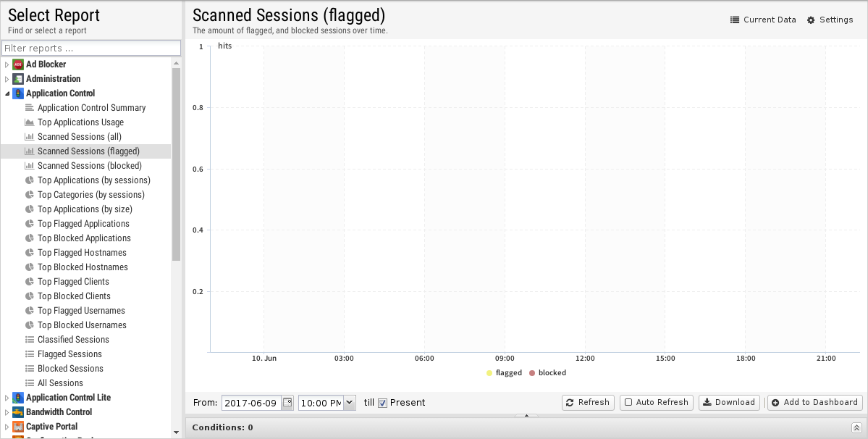Click the Application Control traffic light icon
Image resolution: width=868 pixels, height=439 pixels.
tap(17, 93)
